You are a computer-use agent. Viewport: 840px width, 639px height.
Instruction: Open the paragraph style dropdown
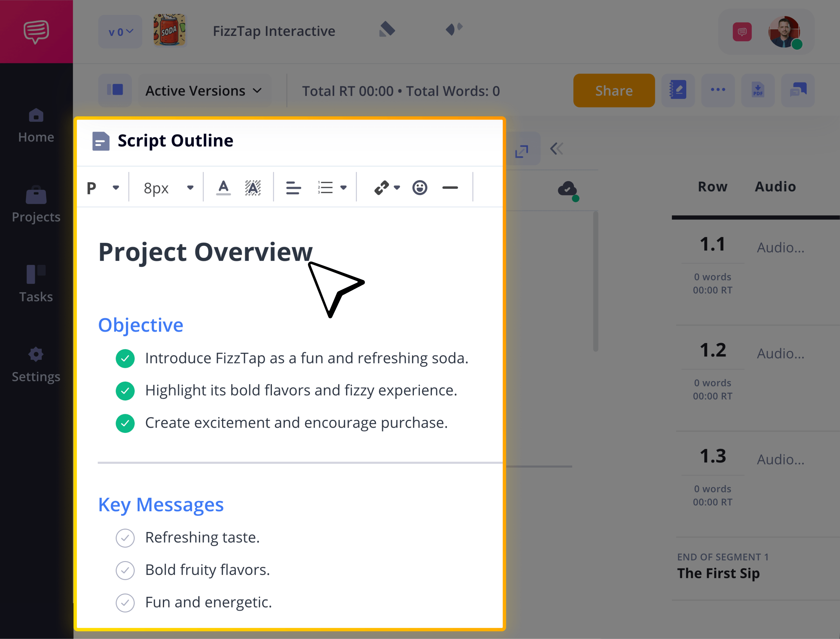[103, 188]
